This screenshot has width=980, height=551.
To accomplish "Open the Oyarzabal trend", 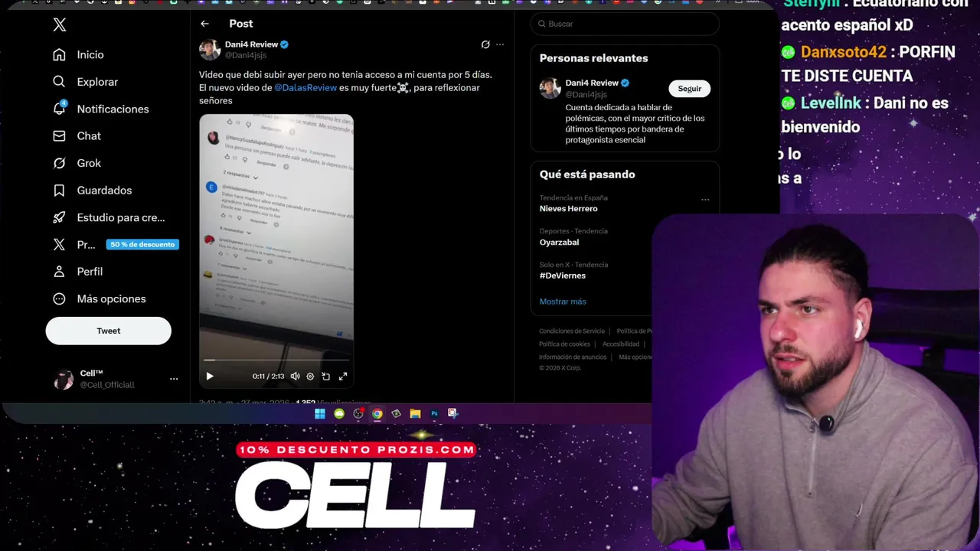I will point(559,242).
